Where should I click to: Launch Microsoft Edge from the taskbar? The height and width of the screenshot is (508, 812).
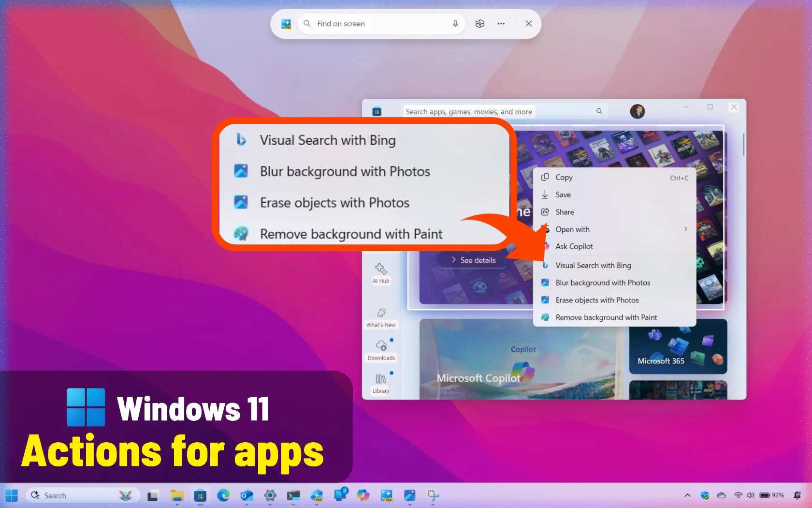223,495
